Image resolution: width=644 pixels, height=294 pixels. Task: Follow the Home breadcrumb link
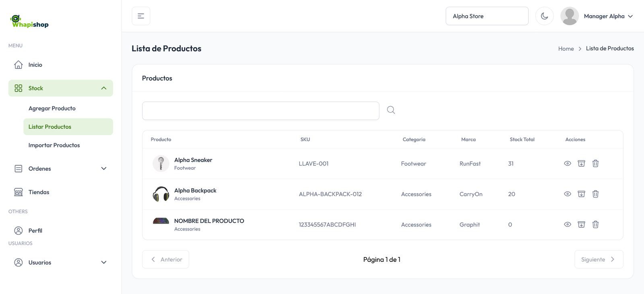pos(566,49)
